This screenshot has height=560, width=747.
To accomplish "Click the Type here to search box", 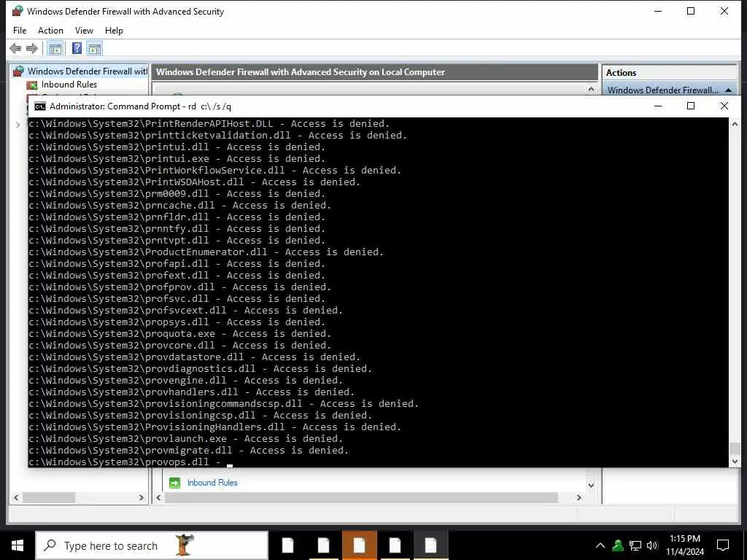I will click(152, 545).
